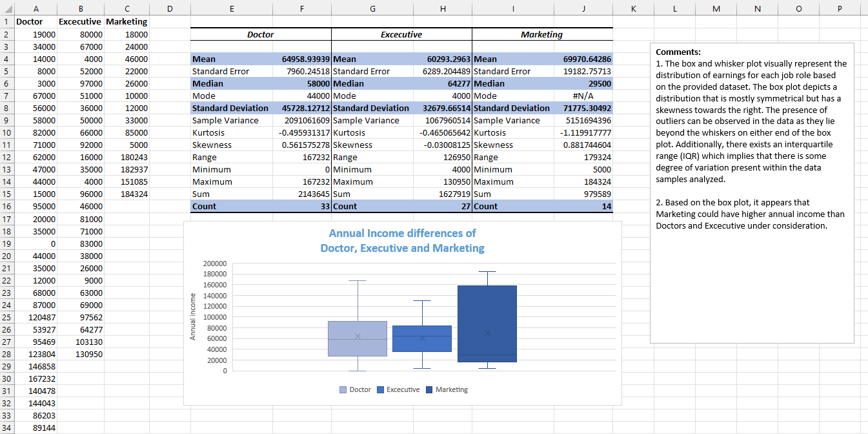Select column K header

[x=632, y=9]
